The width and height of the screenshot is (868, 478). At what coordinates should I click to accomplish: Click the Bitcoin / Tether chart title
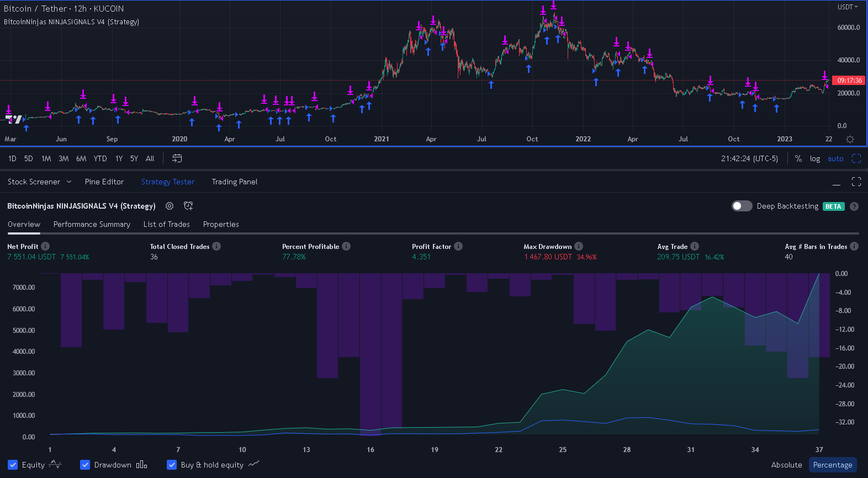point(63,9)
